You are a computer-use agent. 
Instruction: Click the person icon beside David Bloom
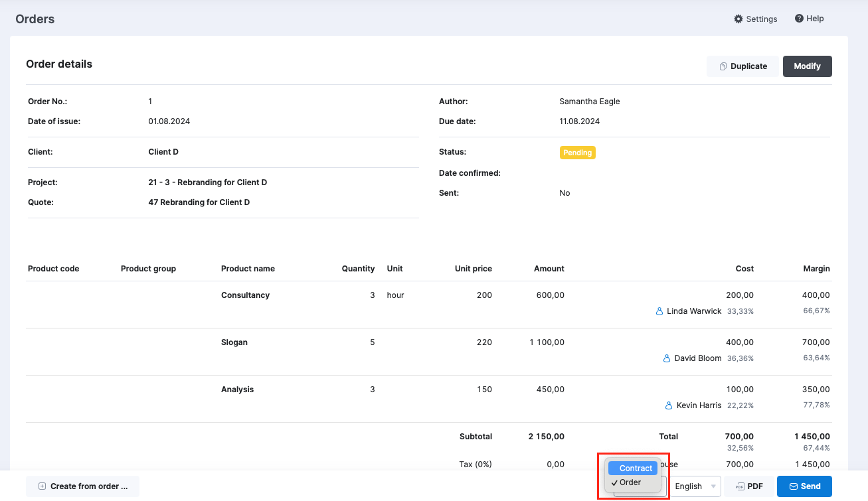coord(667,358)
